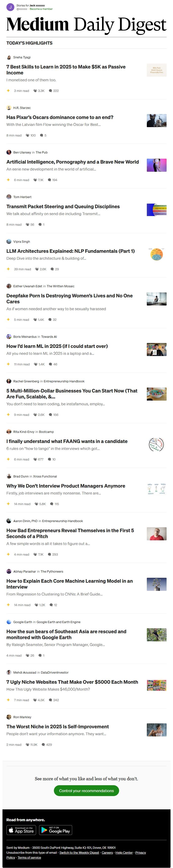This screenshot has width=173, height=868.
Task: Click the sun bears story thumbnail
Action: [x=156, y=635]
